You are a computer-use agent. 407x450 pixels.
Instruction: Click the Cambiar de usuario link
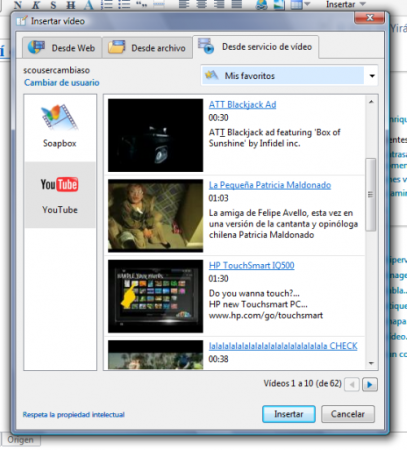point(62,83)
